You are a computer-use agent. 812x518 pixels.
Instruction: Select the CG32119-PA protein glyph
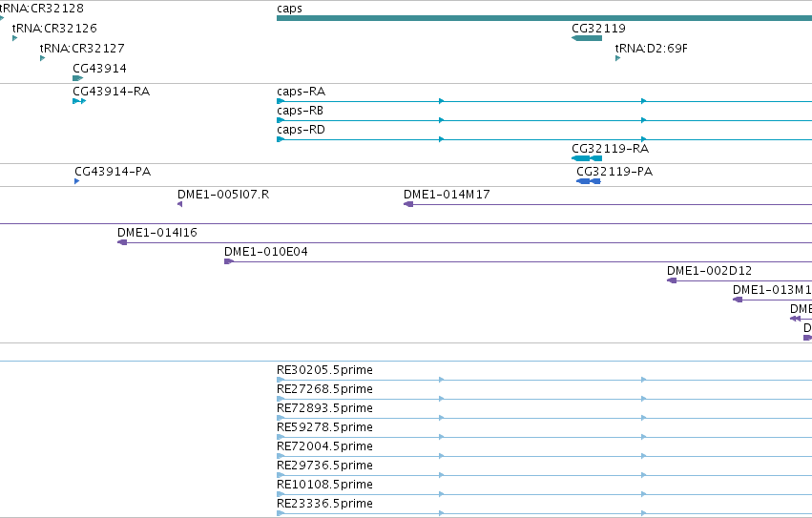pyautogui.click(x=589, y=181)
